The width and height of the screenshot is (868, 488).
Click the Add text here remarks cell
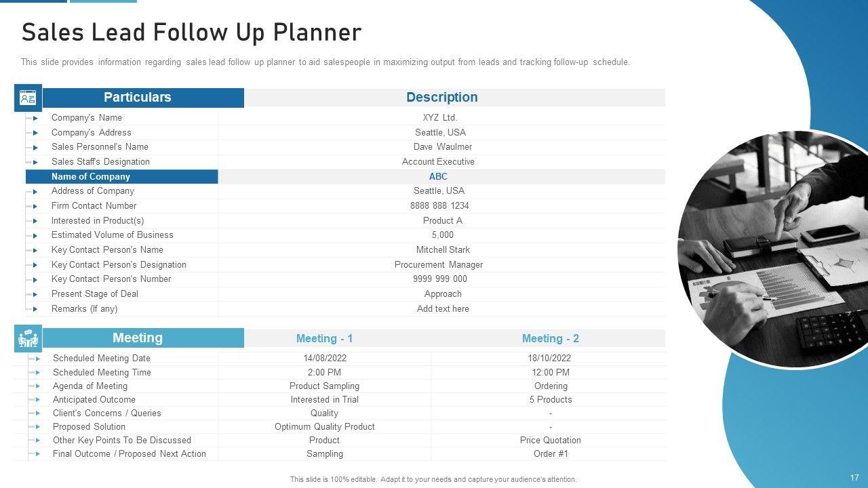(443, 309)
